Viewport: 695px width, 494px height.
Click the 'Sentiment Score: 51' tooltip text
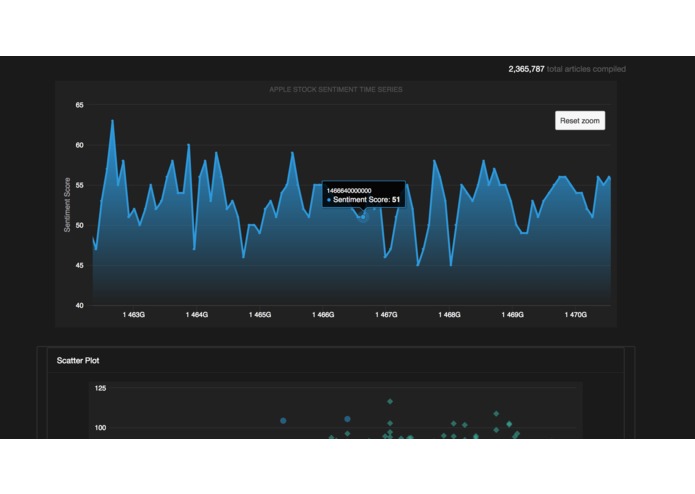(366, 200)
